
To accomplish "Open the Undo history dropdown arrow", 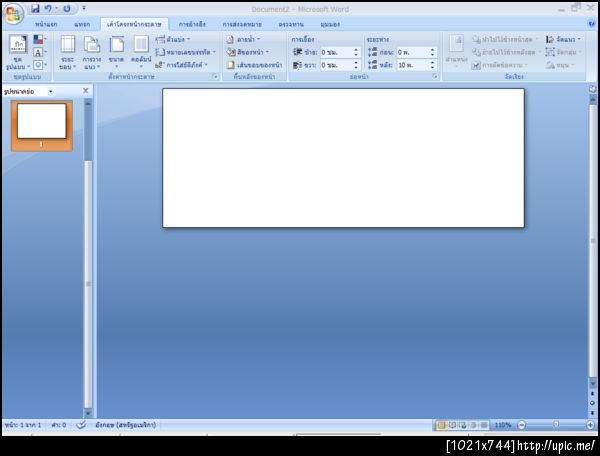I will click(57, 8).
